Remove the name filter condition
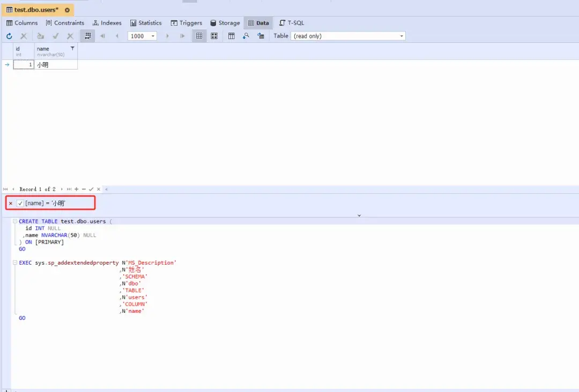This screenshot has width=579, height=392. pos(10,202)
